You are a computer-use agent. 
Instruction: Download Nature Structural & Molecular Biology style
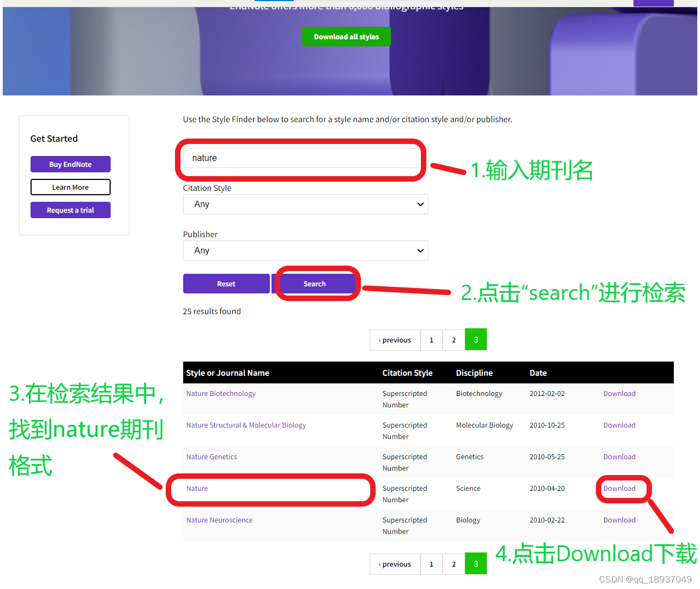(619, 425)
